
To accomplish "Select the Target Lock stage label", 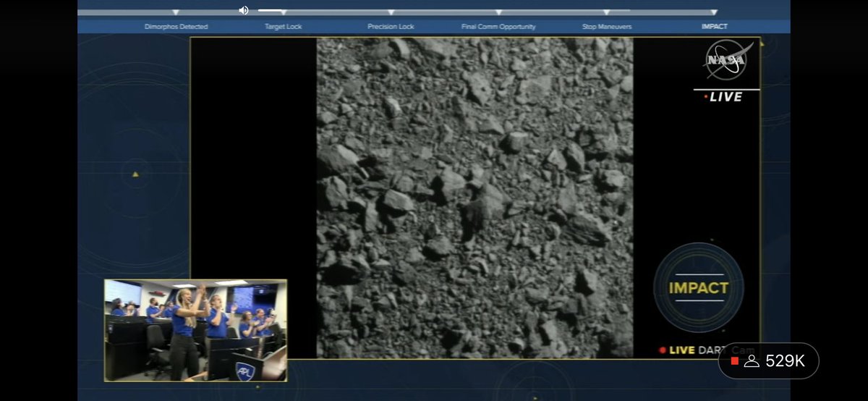I will click(x=283, y=27).
